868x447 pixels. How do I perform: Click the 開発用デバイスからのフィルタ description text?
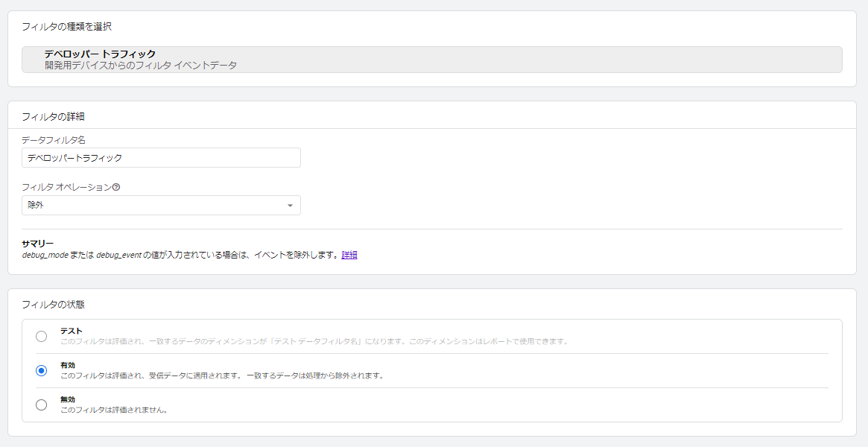(140, 66)
